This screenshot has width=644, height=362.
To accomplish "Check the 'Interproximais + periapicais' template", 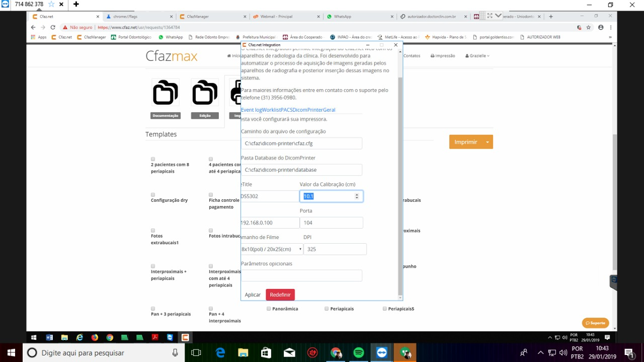I will [153, 266].
